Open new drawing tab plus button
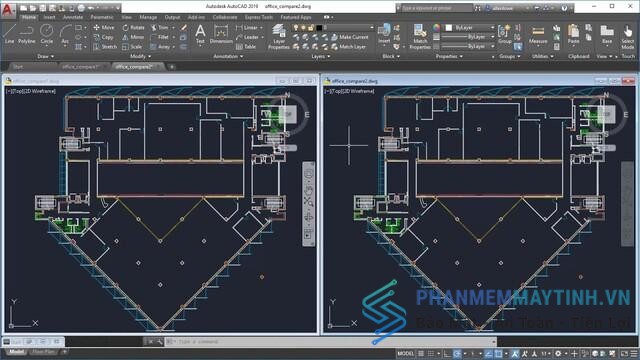This screenshot has height=360, width=640. 172,67
